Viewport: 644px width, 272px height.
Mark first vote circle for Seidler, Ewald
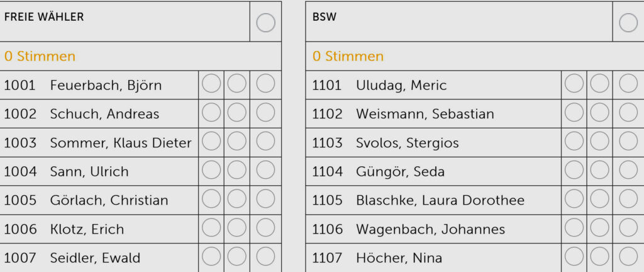click(211, 256)
